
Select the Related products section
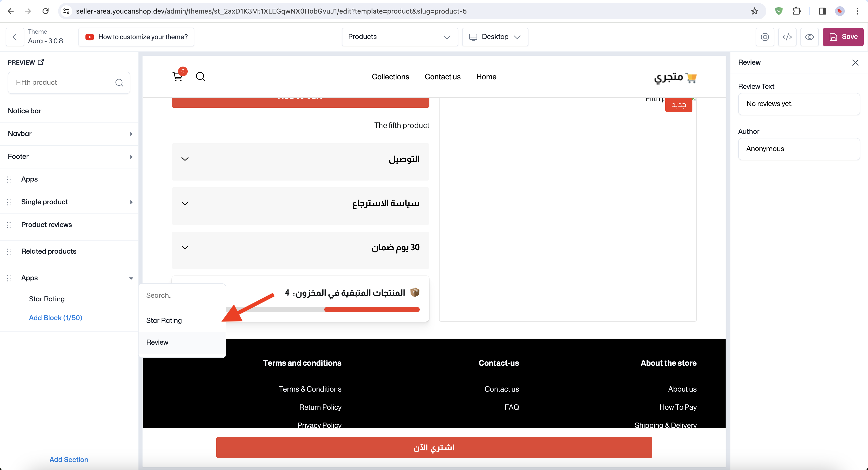(x=49, y=251)
